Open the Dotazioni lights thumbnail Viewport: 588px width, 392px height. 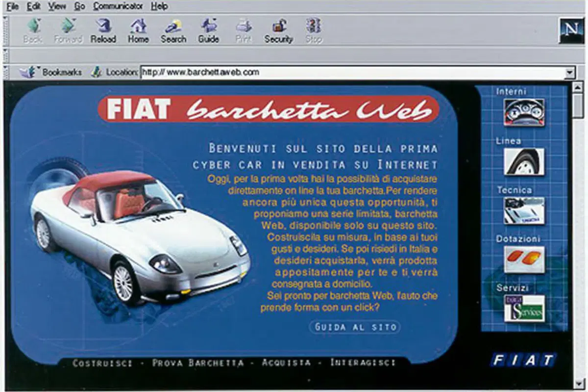524,260
